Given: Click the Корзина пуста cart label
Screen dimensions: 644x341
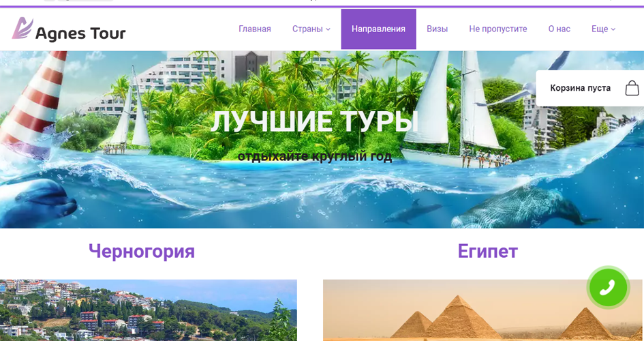Looking at the screenshot, I should click(581, 88).
